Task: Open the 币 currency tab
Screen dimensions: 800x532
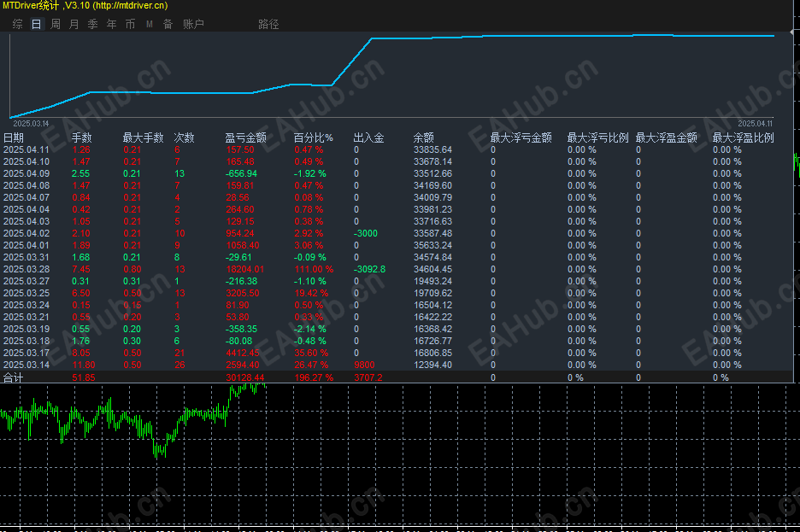Action: tap(131, 24)
